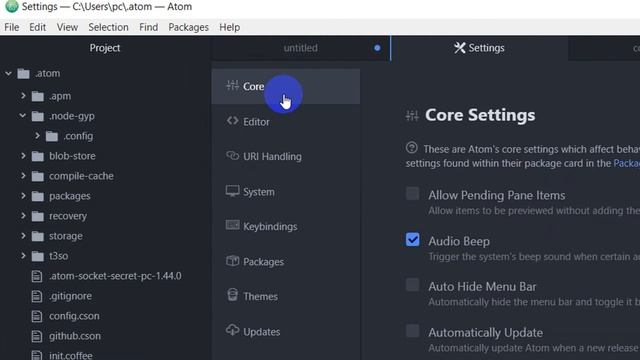Image resolution: width=640 pixels, height=360 pixels.
Task: Click the config.cson file icon
Action: click(37, 316)
